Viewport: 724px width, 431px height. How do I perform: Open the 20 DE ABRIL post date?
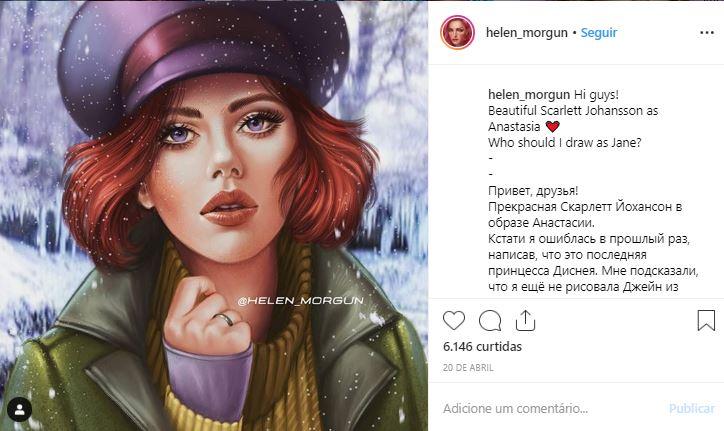468,368
